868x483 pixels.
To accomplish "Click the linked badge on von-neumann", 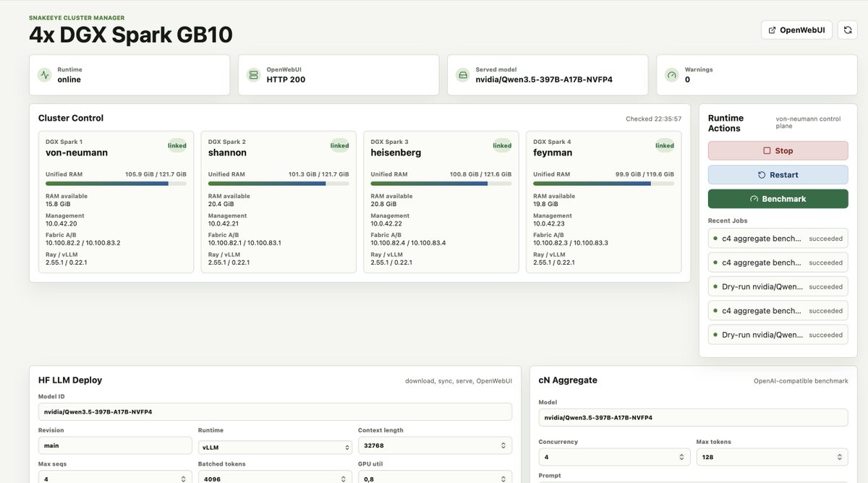I will [x=177, y=145].
